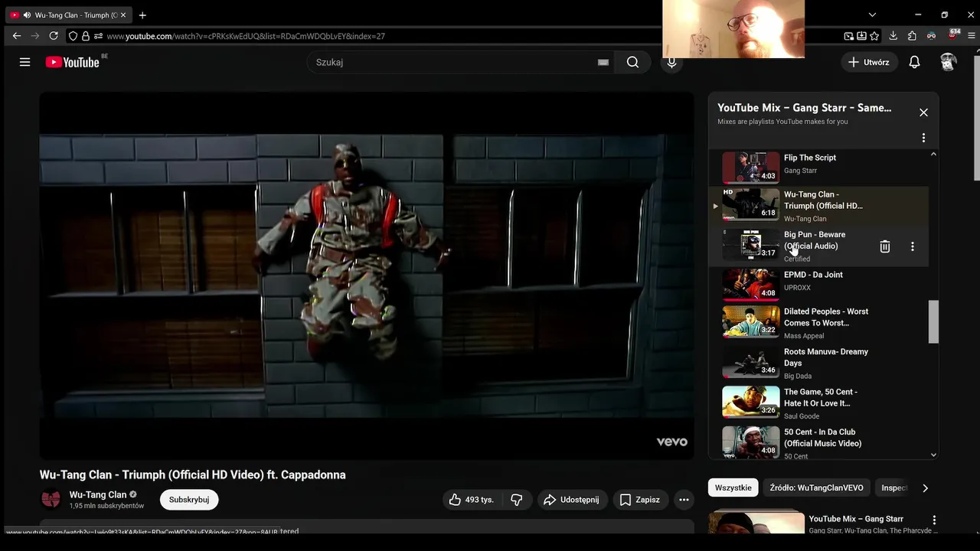Click the video title Wu-Tang Clan - Triumph

[x=193, y=474]
